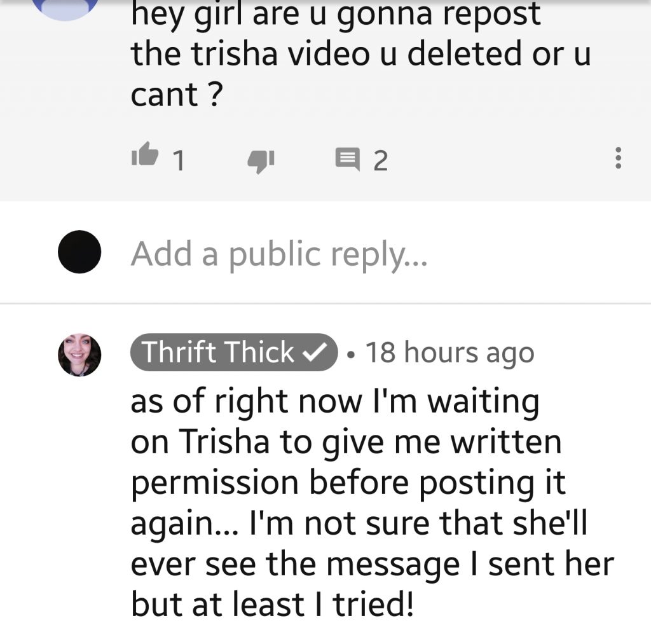The height and width of the screenshot is (644, 651).
Task: Click the '18 hours ago' timestamp
Action: [449, 353]
